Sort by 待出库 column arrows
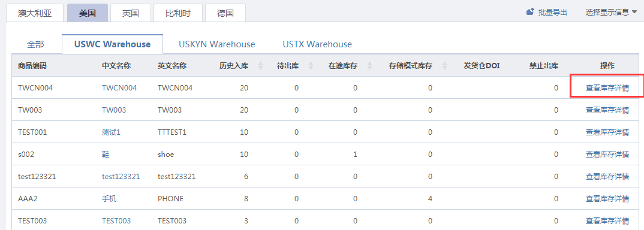Screen dimensions: 644x230 [311, 66]
